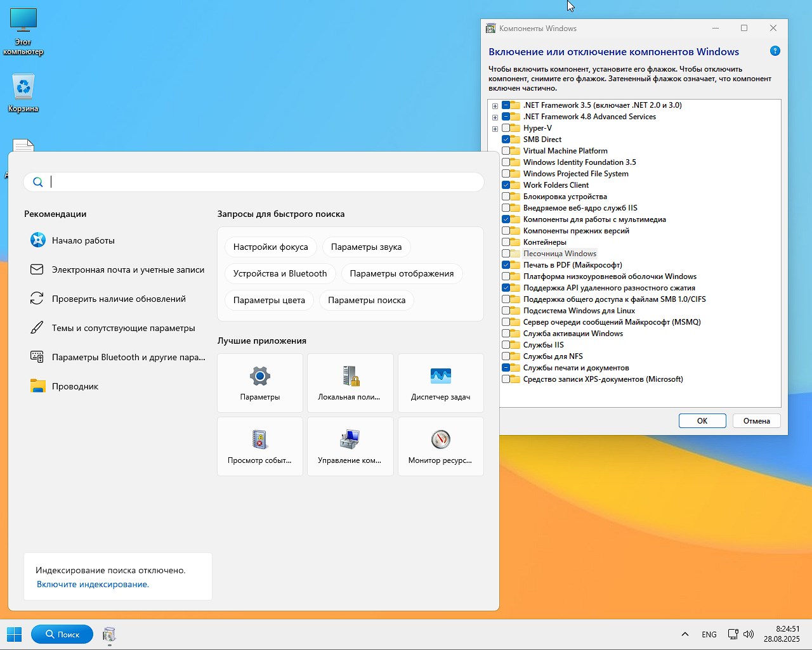The height and width of the screenshot is (650, 812).
Task: Uncheck Печать в PDF (Майкрософт)
Action: [x=506, y=265]
